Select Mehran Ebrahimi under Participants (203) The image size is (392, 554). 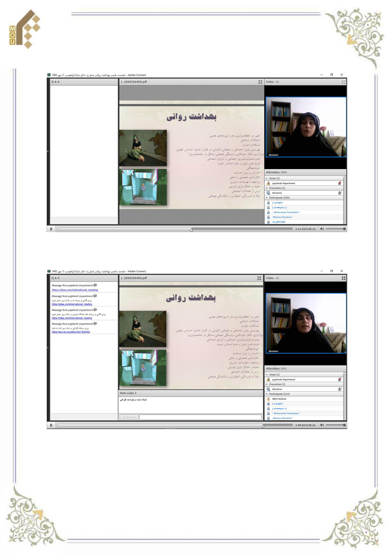(x=304, y=217)
